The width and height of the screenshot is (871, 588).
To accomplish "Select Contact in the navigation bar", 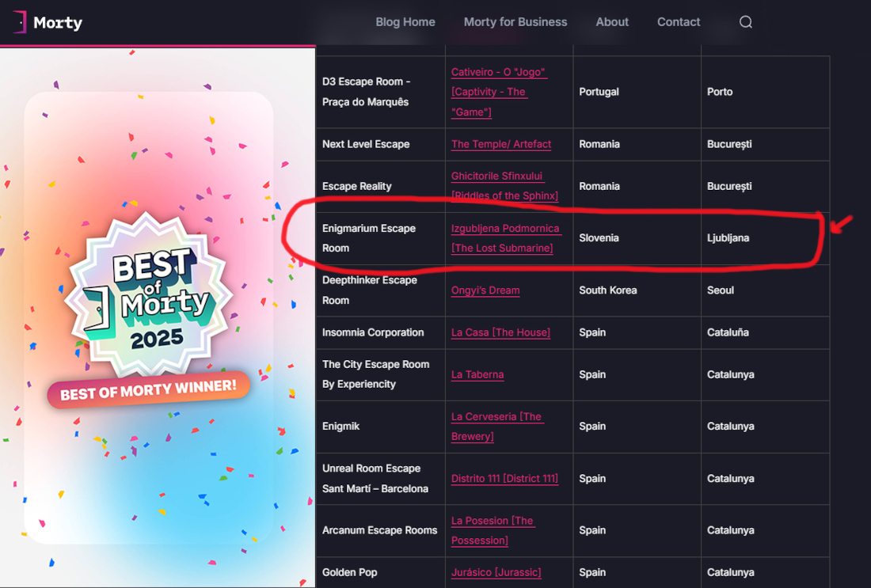I will [x=679, y=22].
